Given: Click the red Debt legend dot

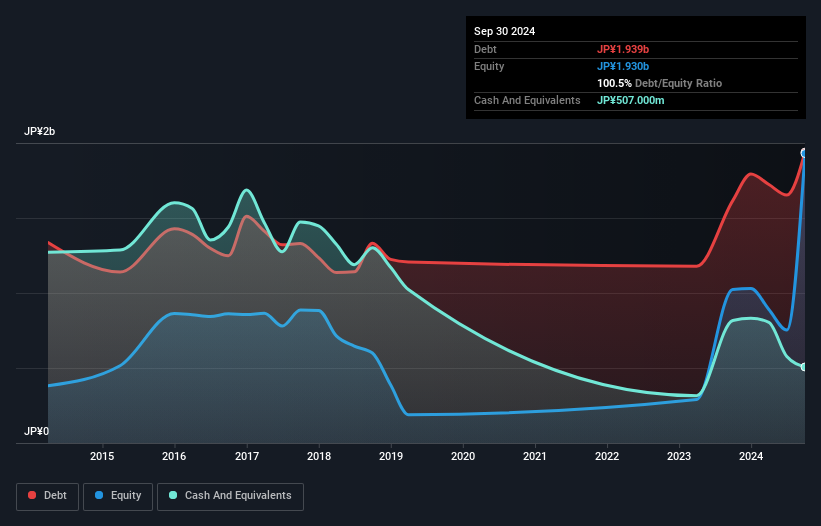Looking at the screenshot, I should pos(32,495).
